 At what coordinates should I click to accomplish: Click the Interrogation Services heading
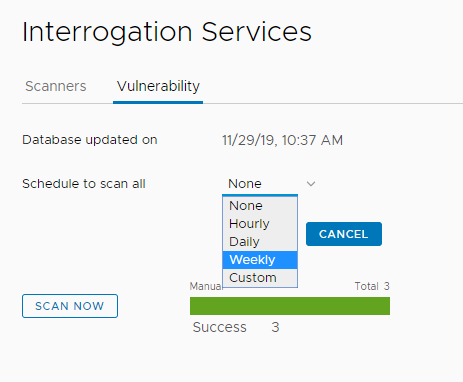(x=167, y=32)
